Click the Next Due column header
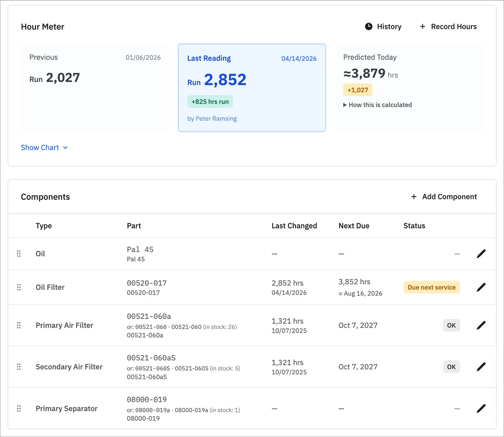The width and height of the screenshot is (504, 437). (354, 226)
